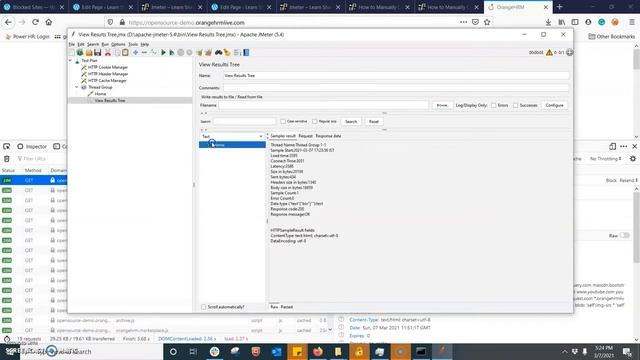Click the grey Shutdown icon in toolbar
The width and height of the screenshot is (640, 360).
click(x=189, y=53)
